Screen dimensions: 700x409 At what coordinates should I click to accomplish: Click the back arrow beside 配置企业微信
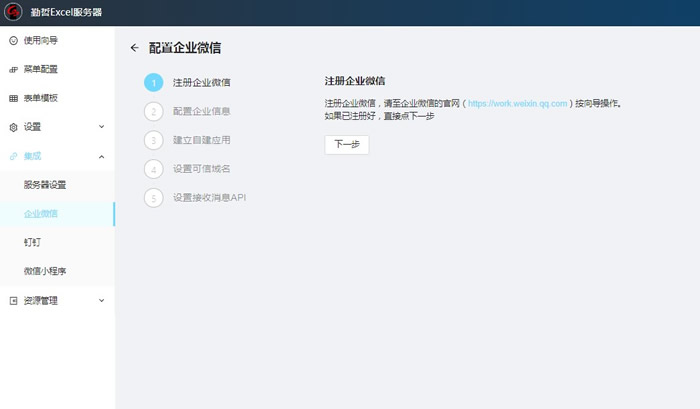click(135, 47)
